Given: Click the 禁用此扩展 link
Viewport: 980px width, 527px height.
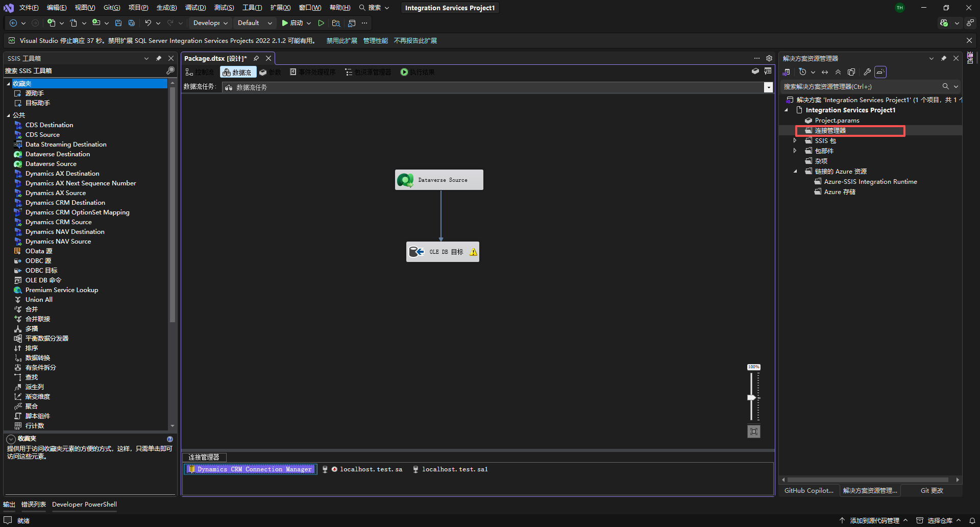Looking at the screenshot, I should point(342,41).
